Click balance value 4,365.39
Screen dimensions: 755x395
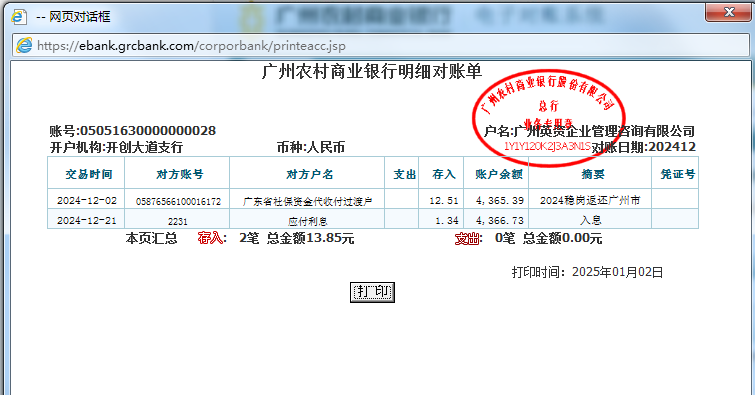click(499, 200)
